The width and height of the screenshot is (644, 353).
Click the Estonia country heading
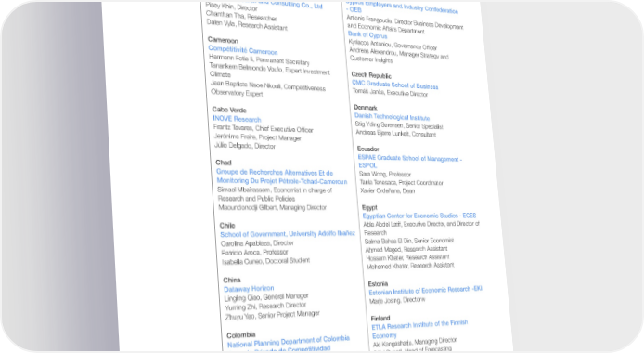378,284
